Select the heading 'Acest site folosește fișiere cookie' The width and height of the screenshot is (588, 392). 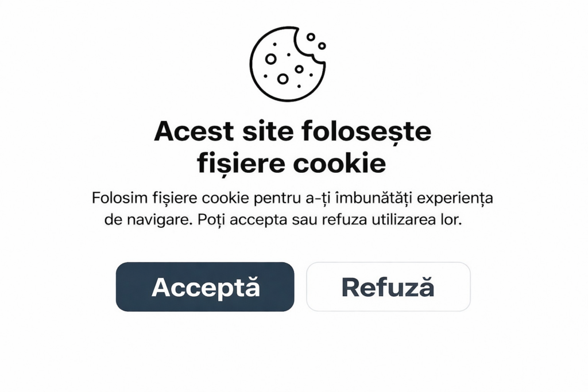click(x=292, y=147)
